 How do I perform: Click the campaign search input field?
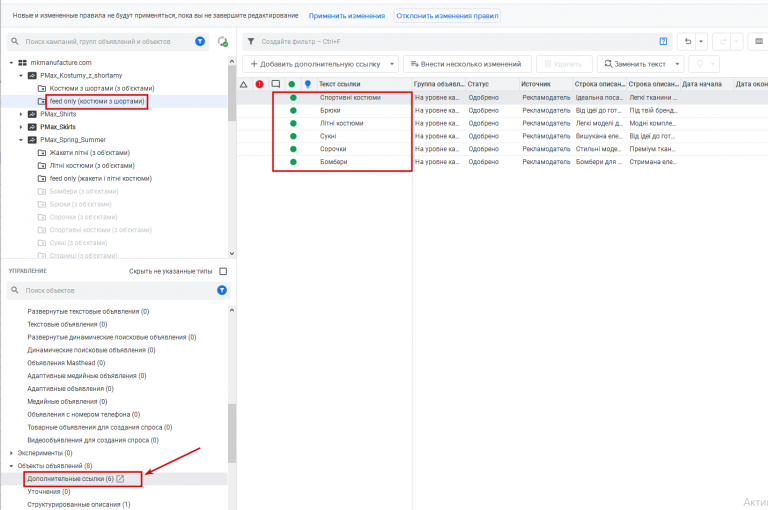pyautogui.click(x=108, y=42)
